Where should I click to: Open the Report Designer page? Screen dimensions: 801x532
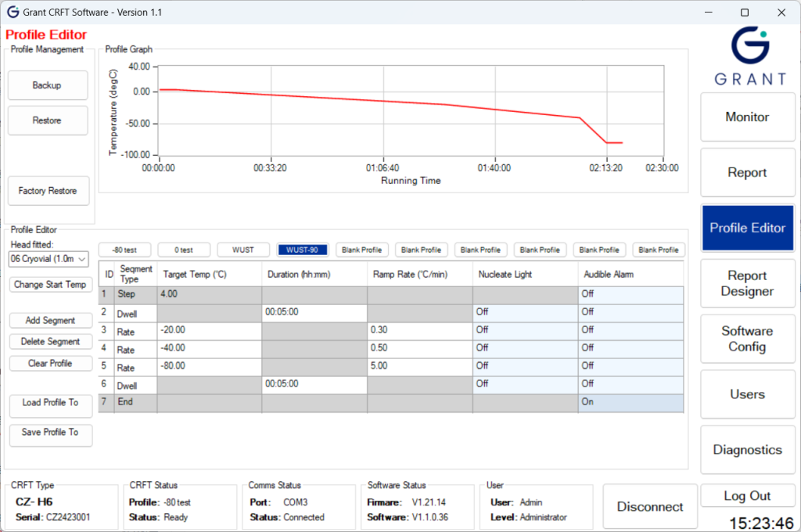pos(747,283)
